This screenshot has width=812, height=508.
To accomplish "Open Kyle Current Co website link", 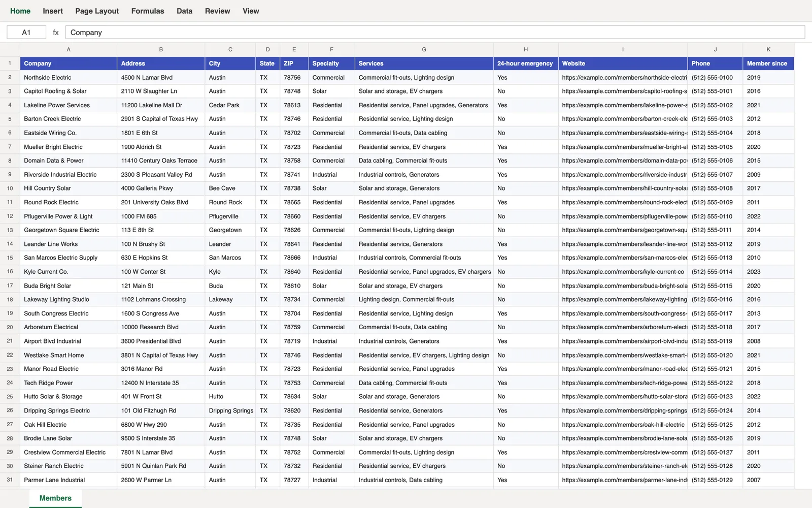I will 623,272.
